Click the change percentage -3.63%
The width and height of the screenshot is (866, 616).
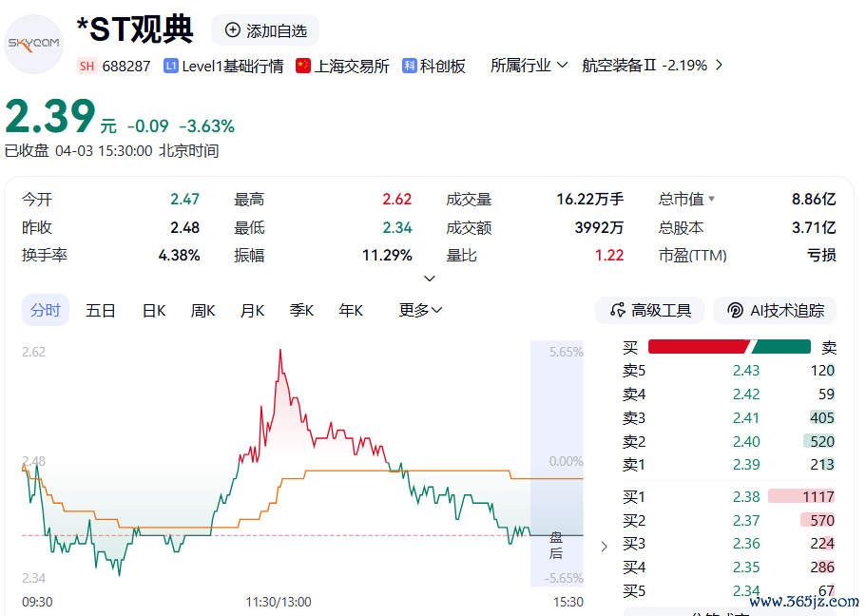[207, 126]
